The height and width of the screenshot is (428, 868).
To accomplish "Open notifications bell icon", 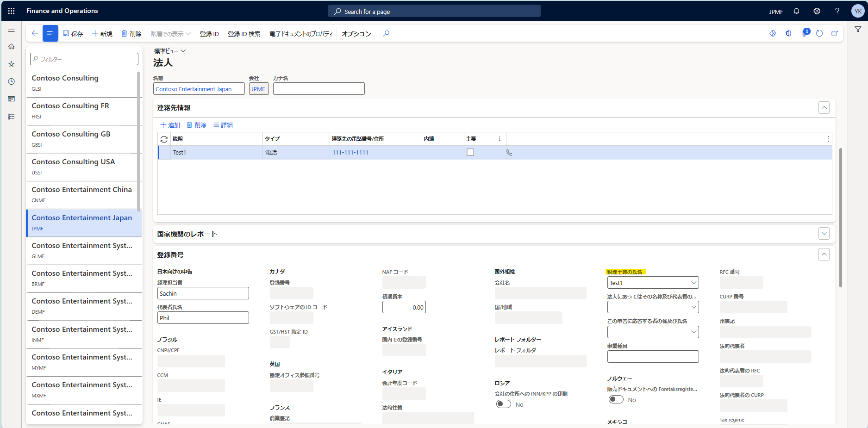I will [x=796, y=11].
